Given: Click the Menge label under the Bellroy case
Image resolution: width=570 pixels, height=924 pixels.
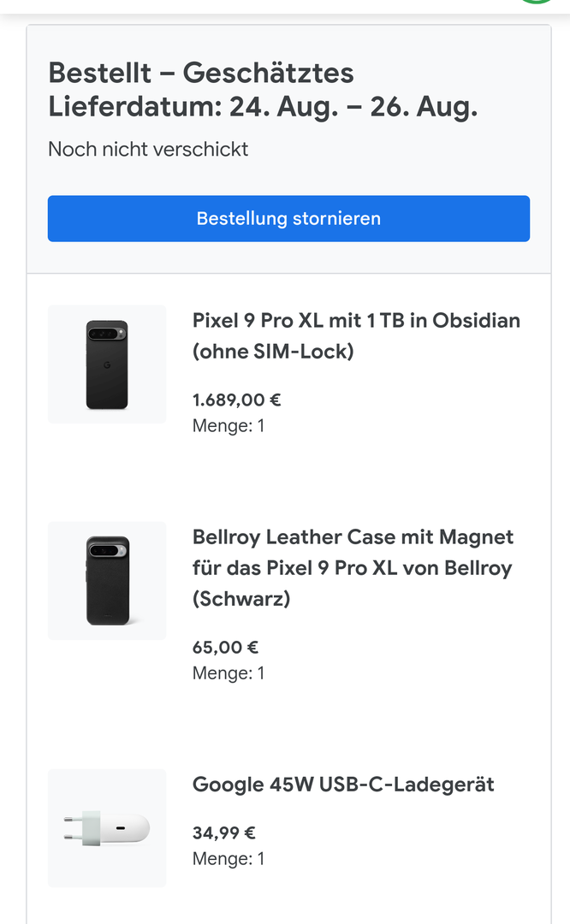Looking at the screenshot, I should (x=229, y=673).
